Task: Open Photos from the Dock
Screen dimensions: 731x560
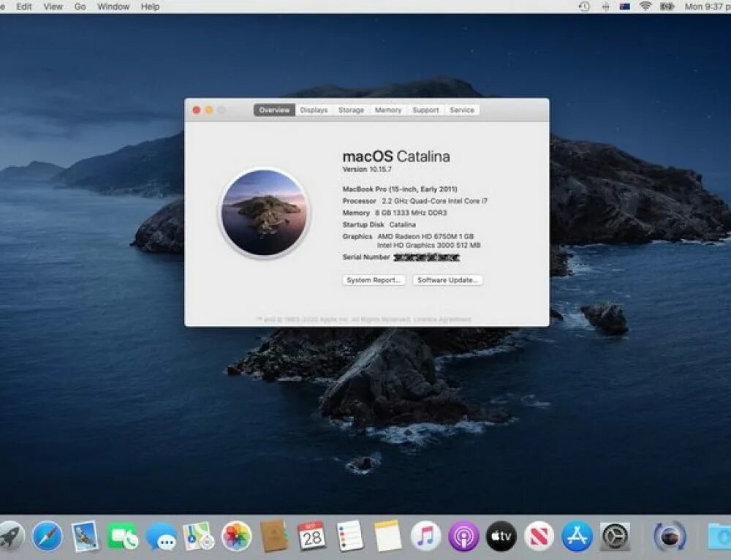Action: (236, 536)
